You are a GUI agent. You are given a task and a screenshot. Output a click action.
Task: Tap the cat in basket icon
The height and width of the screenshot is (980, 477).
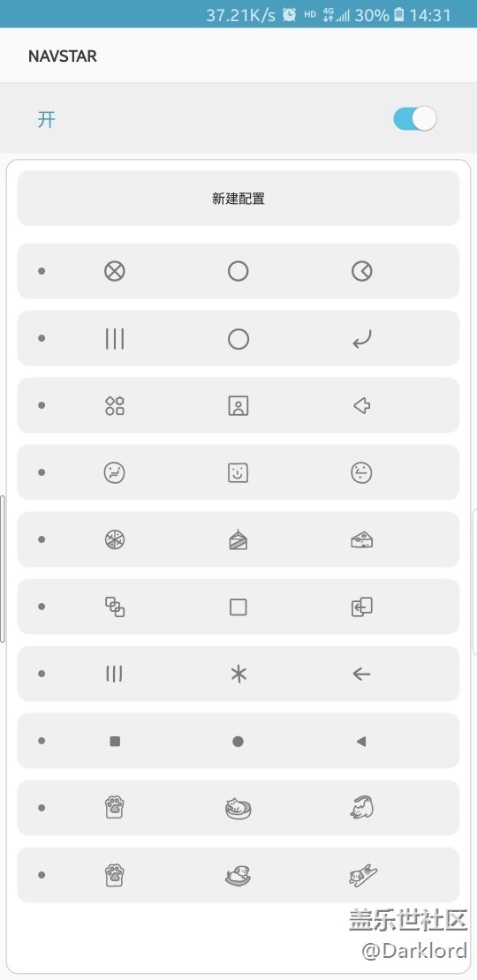[x=238, y=808]
